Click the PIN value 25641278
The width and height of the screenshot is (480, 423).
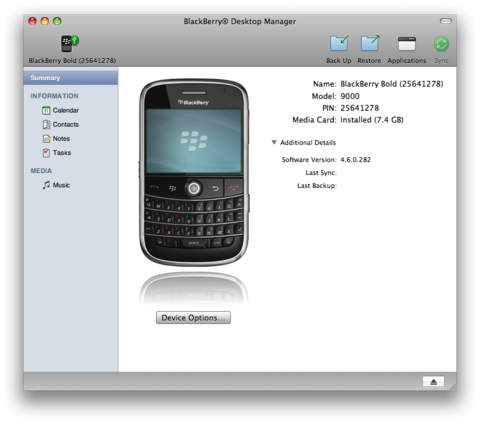(x=360, y=108)
